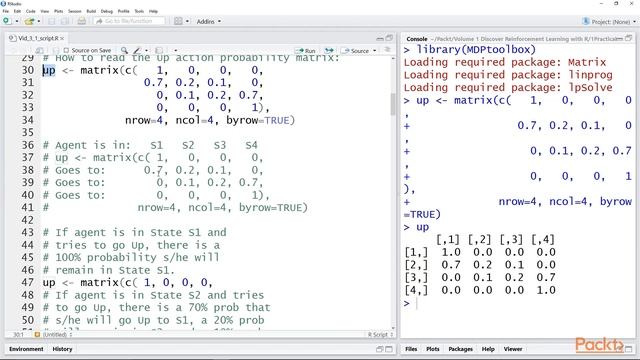Viewport: 640px width, 360px height.
Task: Open the Plots menu
Action: click(x=59, y=11)
